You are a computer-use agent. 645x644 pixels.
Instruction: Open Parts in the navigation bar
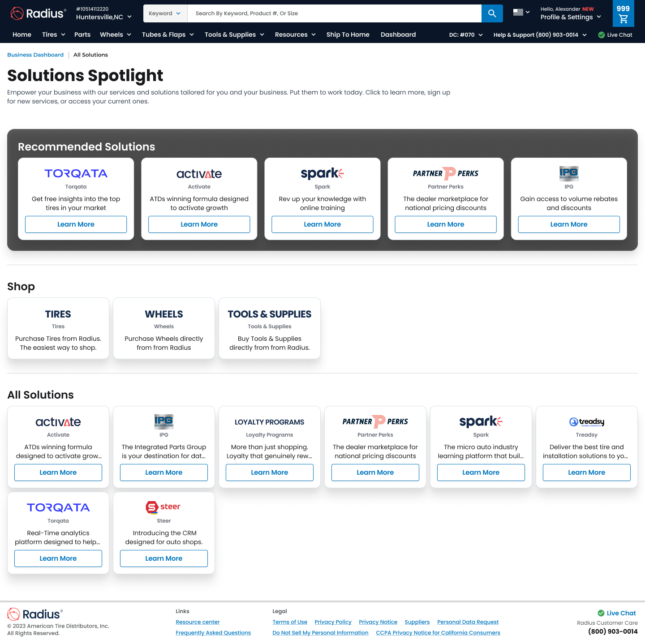click(x=82, y=34)
